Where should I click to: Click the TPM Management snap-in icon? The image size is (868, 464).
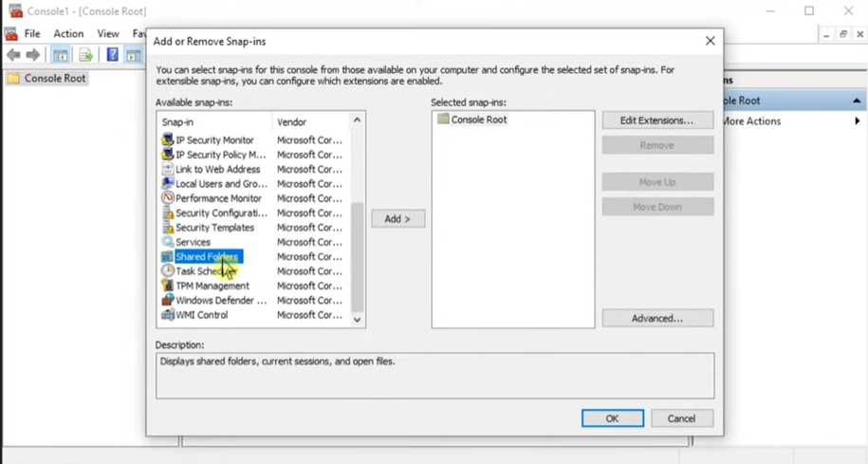tap(168, 286)
